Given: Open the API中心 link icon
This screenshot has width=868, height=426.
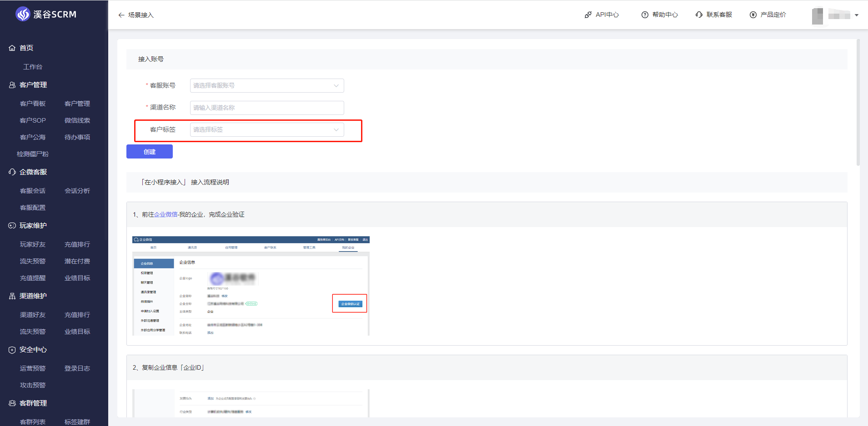Looking at the screenshot, I should (588, 15).
